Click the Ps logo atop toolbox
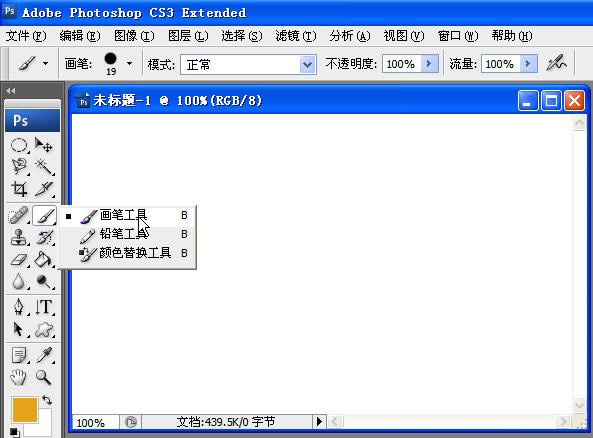Screen dimensions: 593x438 coord(33,121)
